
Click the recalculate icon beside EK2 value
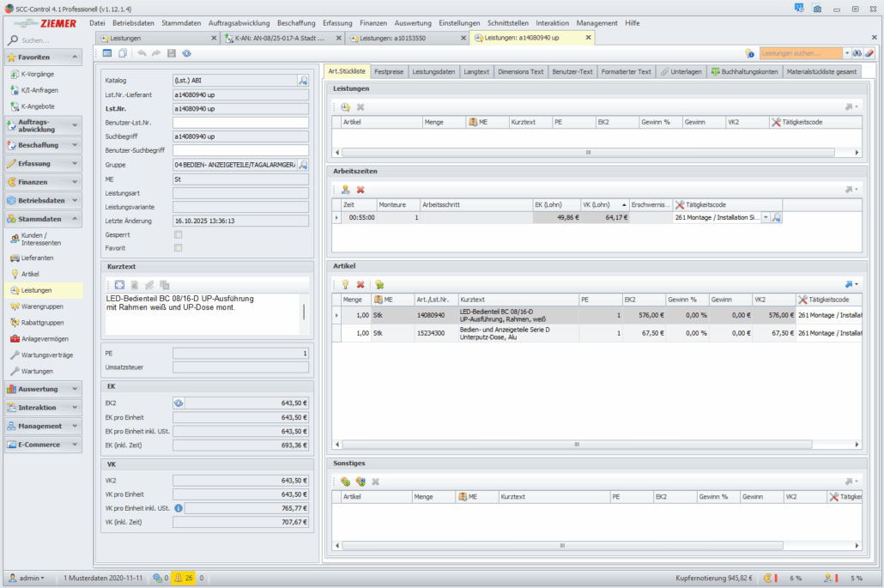click(179, 403)
